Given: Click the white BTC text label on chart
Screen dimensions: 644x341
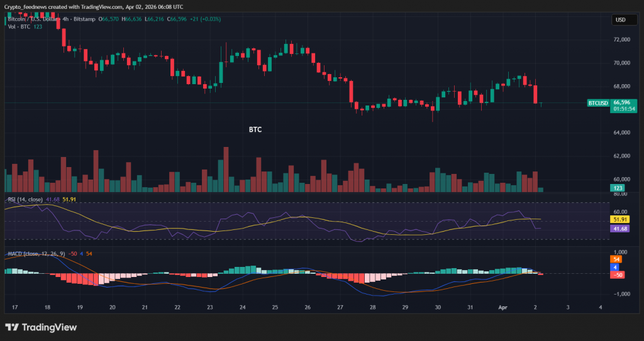Looking at the screenshot, I should pyautogui.click(x=255, y=129).
